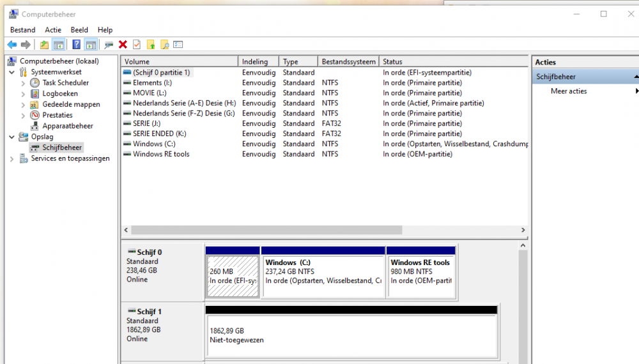Click the folder with magnifier icon

point(165,44)
